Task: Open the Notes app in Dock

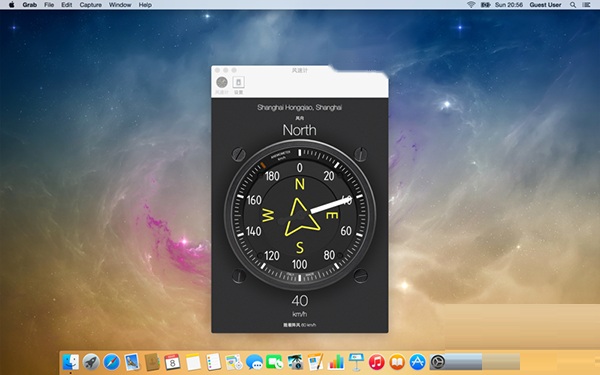Action: point(193,362)
